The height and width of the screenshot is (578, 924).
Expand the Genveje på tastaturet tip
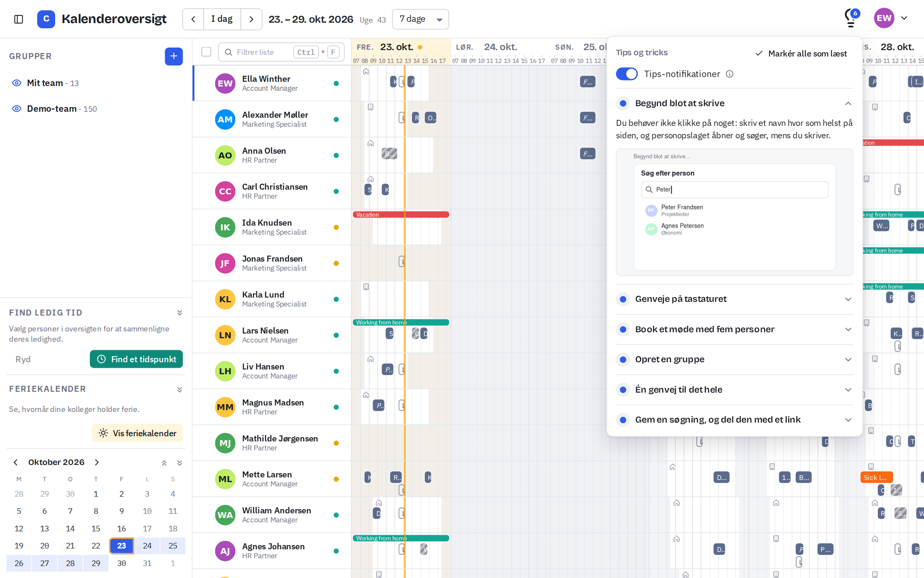click(x=734, y=299)
